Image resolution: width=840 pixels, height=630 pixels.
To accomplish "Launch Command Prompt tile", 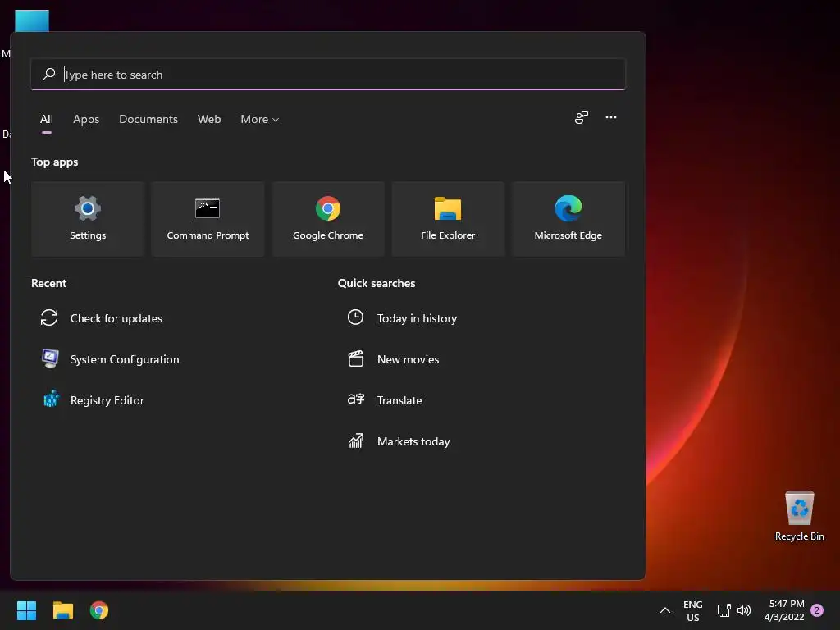I will (x=208, y=218).
